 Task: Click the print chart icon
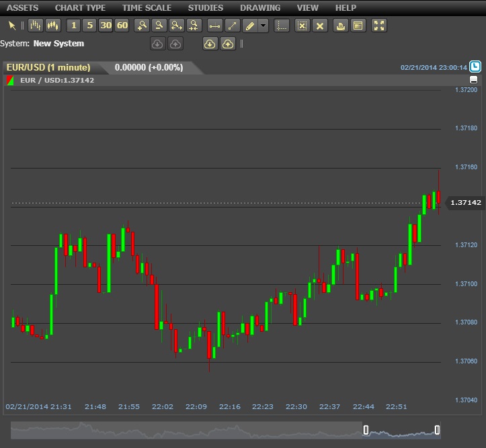click(340, 26)
